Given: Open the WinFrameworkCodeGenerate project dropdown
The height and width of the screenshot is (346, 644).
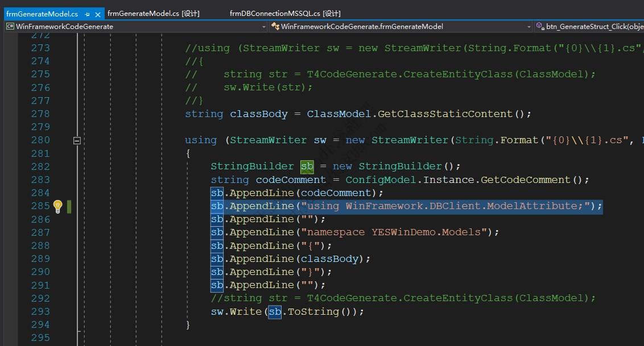Looking at the screenshot, I should coord(263,26).
